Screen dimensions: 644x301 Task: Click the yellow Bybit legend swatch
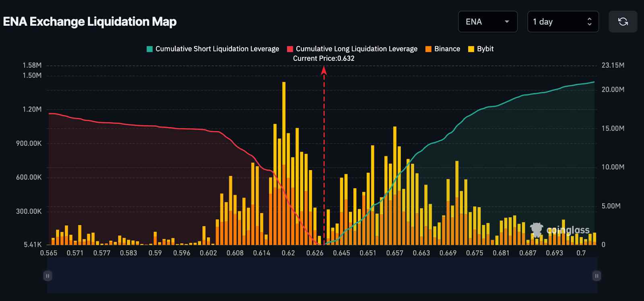click(x=471, y=49)
